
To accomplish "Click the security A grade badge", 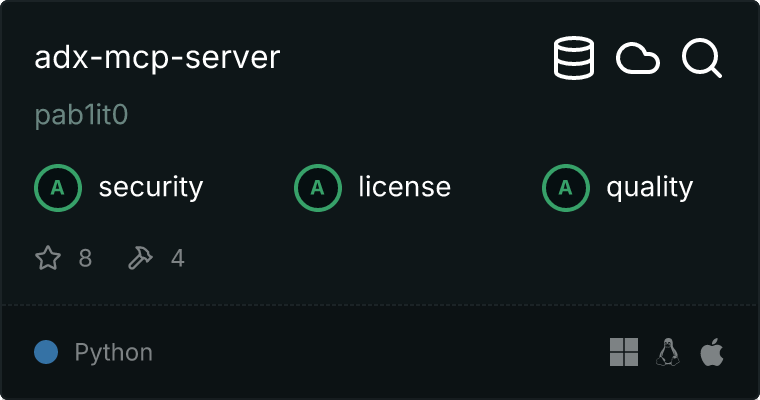I will [x=58, y=187].
